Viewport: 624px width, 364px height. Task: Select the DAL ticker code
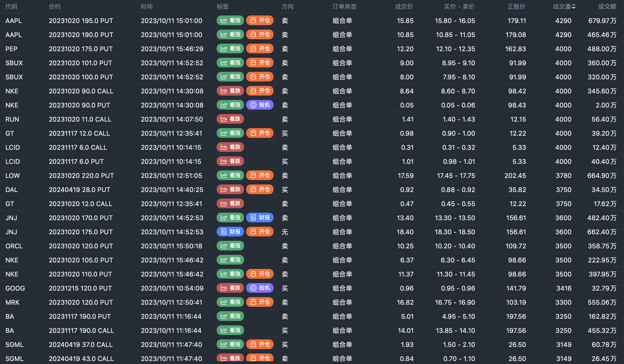pyautogui.click(x=12, y=190)
